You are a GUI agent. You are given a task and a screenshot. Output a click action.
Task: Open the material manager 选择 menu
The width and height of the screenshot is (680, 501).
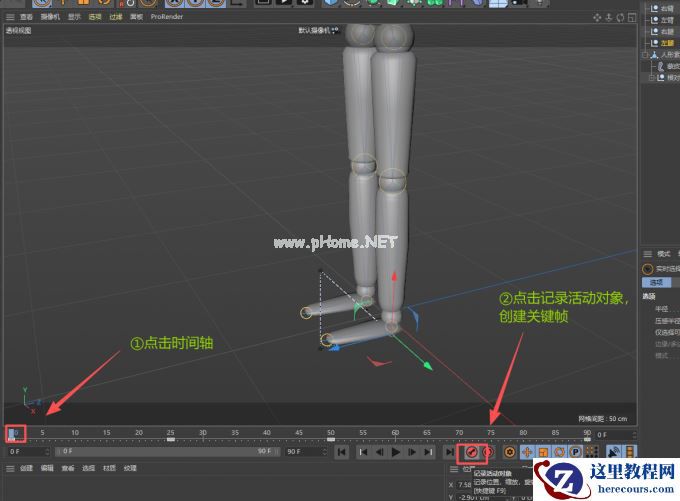point(88,468)
